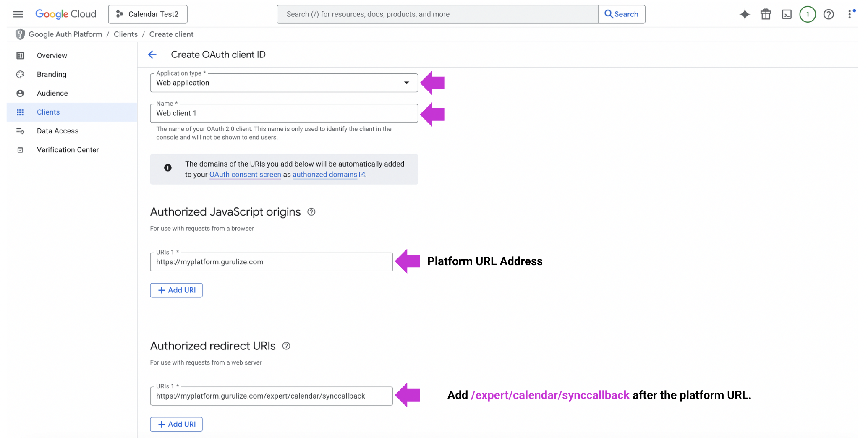Open the Gemini sparkle assistant icon
The image size is (868, 438).
coord(745,14)
